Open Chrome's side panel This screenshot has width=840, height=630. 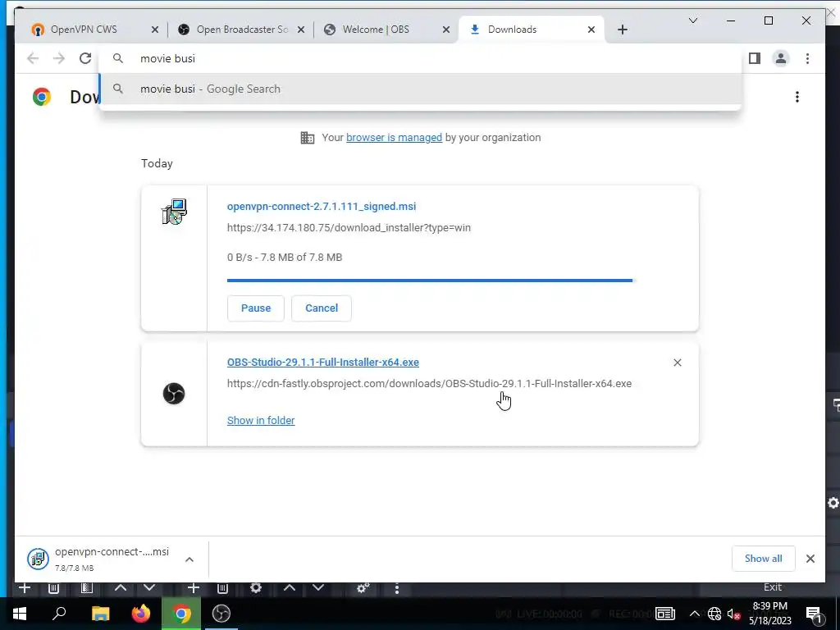click(755, 58)
